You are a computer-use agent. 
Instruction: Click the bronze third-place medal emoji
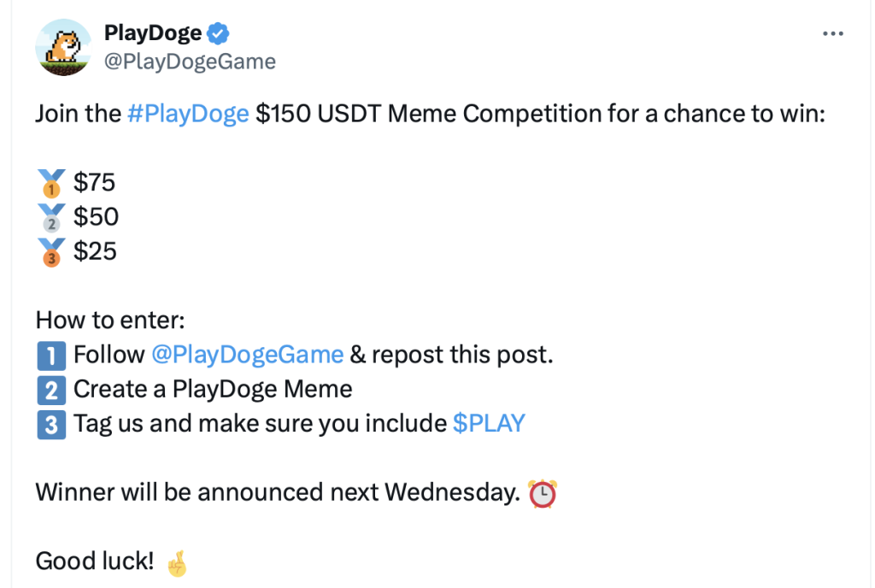click(x=51, y=252)
